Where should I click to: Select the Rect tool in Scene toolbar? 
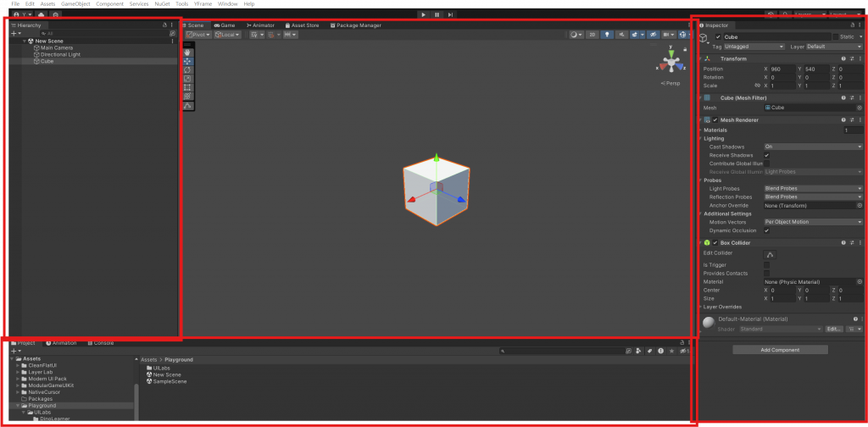[187, 87]
